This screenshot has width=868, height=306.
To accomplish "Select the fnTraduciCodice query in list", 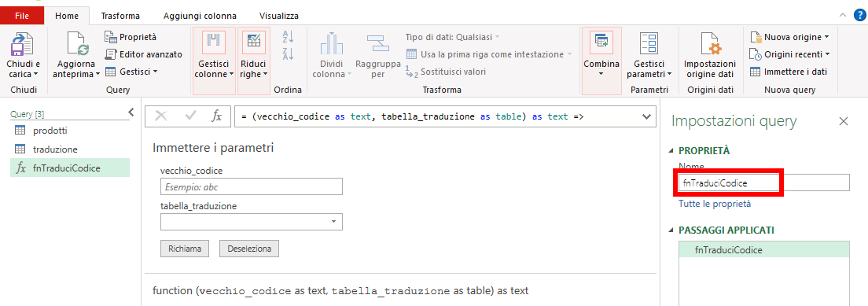I will 70,168.
